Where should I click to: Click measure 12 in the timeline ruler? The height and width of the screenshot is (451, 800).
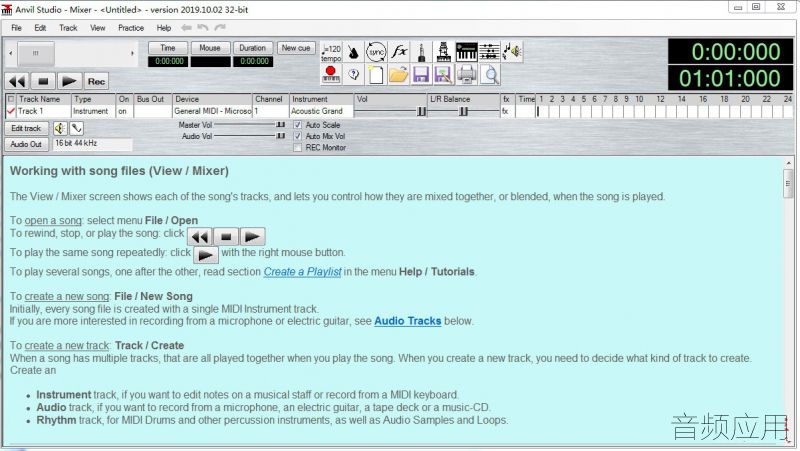tap(660, 99)
